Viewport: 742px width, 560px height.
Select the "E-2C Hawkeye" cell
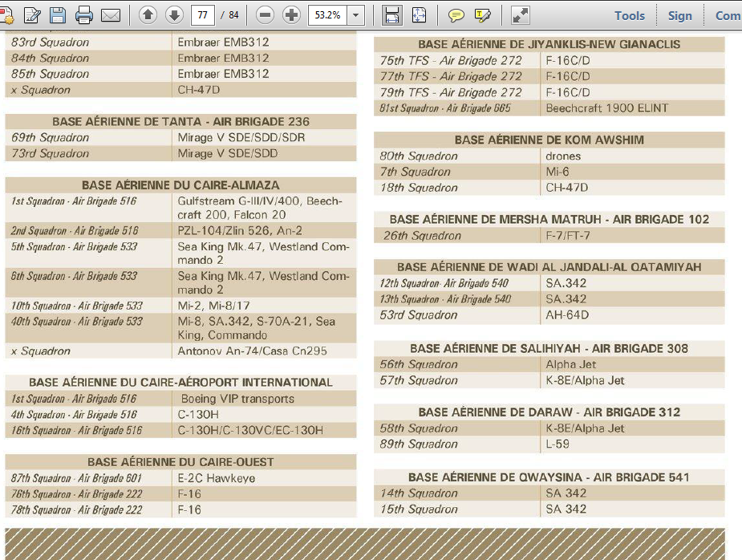point(217,479)
